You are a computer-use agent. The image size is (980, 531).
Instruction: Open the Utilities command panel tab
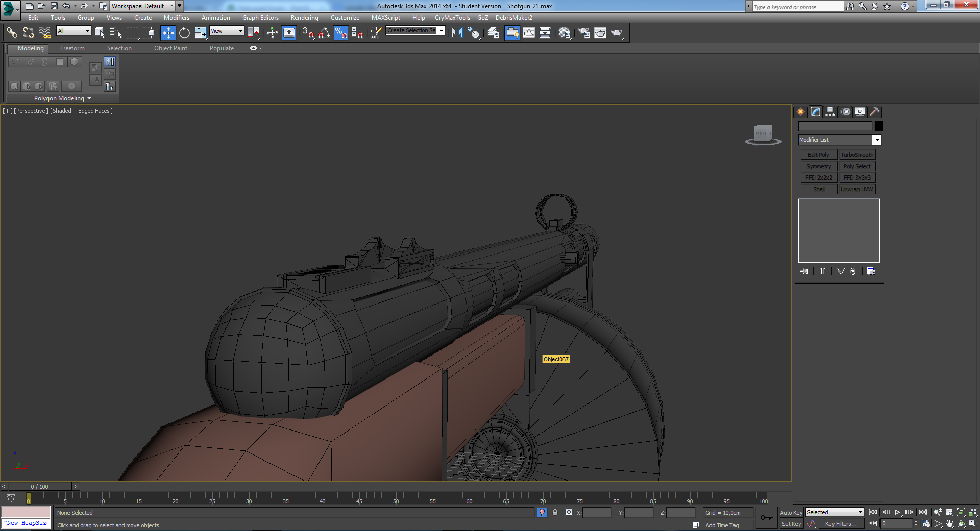tap(874, 112)
